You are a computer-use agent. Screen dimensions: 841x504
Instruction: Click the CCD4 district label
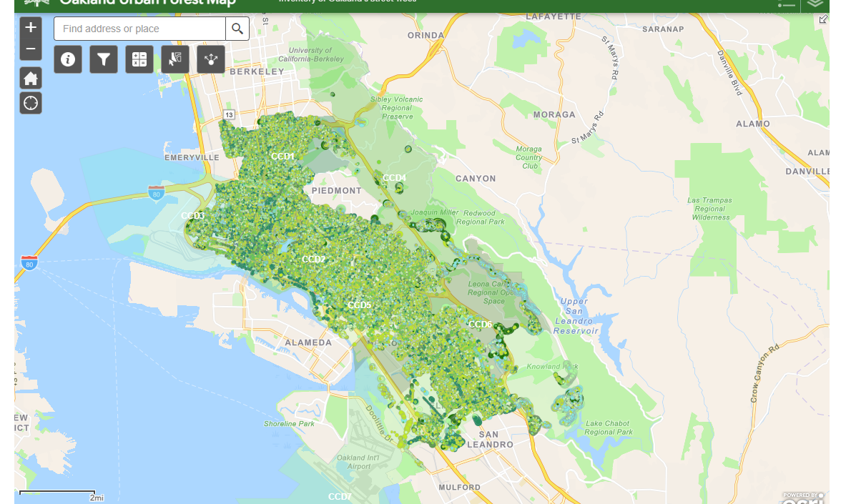click(394, 177)
